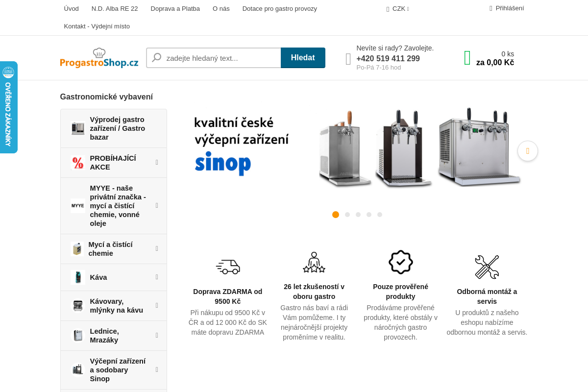This screenshot has width=588, height=392.
Task: Open the PROBÍHAJÍCÍ AKCE category link
Action: 113,163
